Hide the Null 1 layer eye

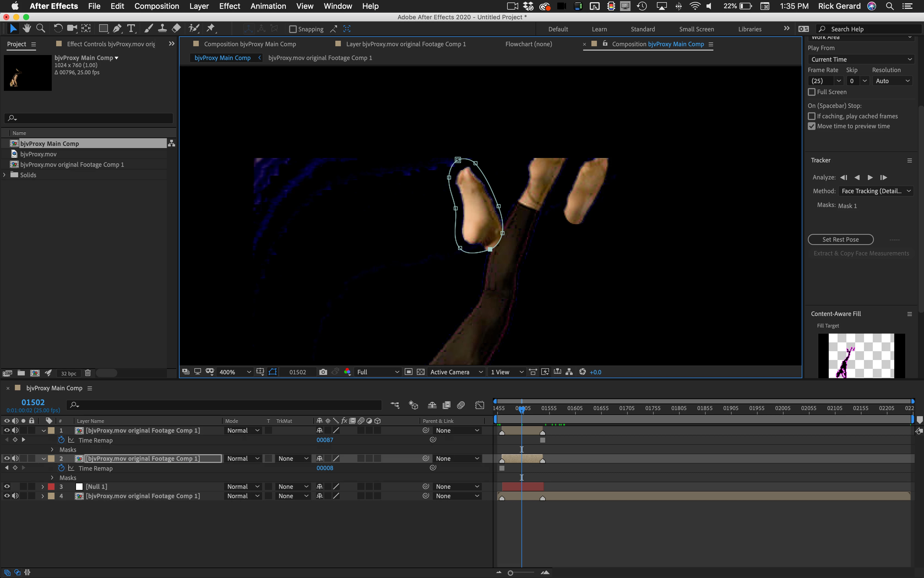(x=7, y=487)
